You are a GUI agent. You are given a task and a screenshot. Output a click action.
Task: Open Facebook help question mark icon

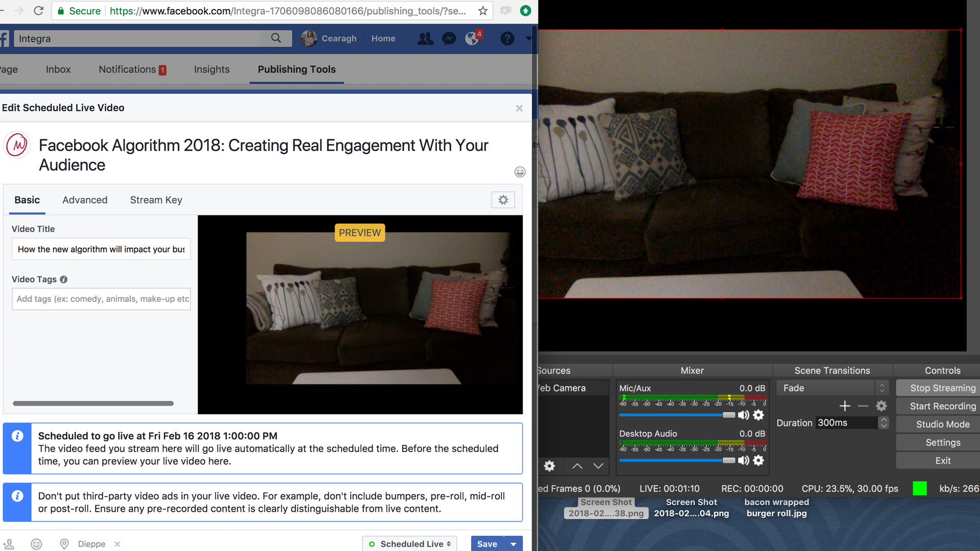pos(507,38)
